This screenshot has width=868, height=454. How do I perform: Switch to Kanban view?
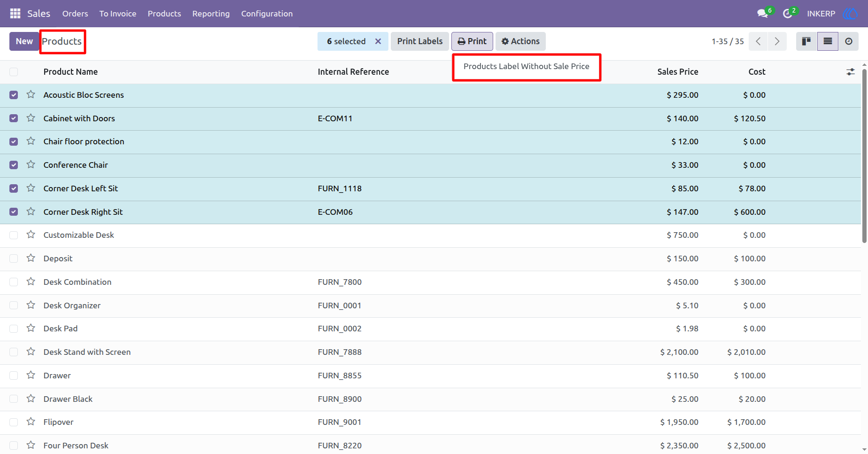[806, 41]
